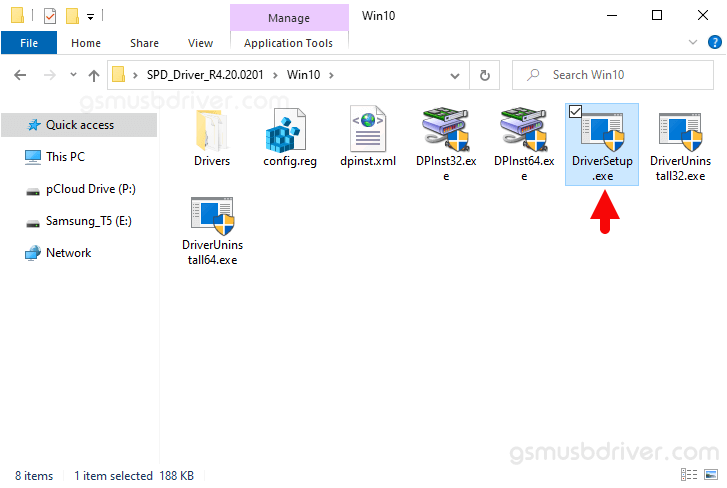
Task: Expand the chevron after SPD_Driver_R4.20.0201 in path
Action: pyautogui.click(x=275, y=75)
